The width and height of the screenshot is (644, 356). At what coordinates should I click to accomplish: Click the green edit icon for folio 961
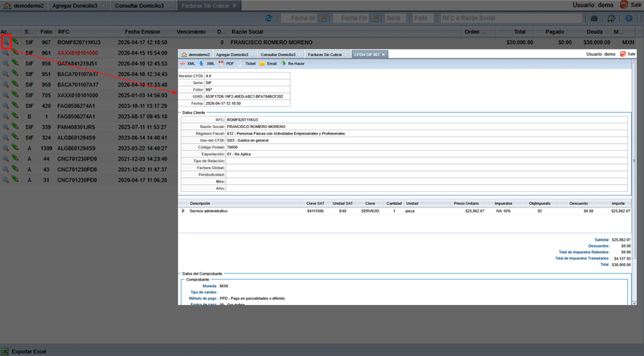[x=15, y=53]
